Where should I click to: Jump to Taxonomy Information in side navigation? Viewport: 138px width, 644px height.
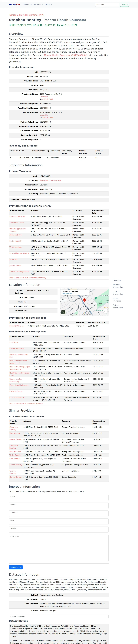click(118, 286)
